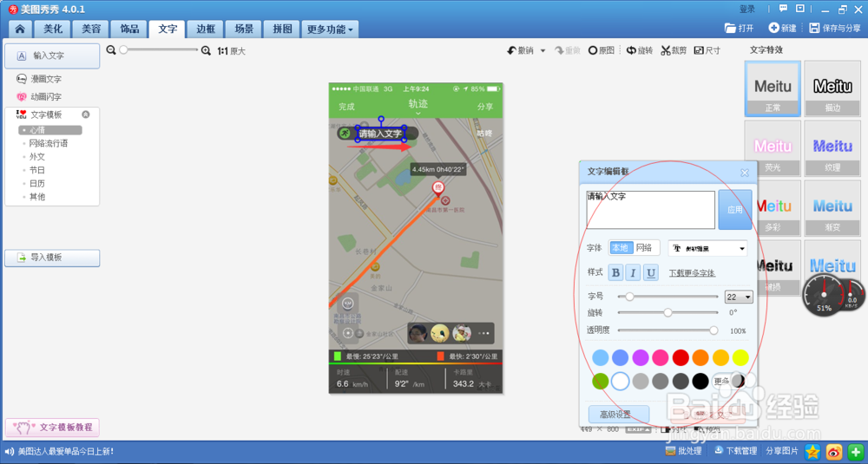Show the original image via 原图

pyautogui.click(x=602, y=50)
